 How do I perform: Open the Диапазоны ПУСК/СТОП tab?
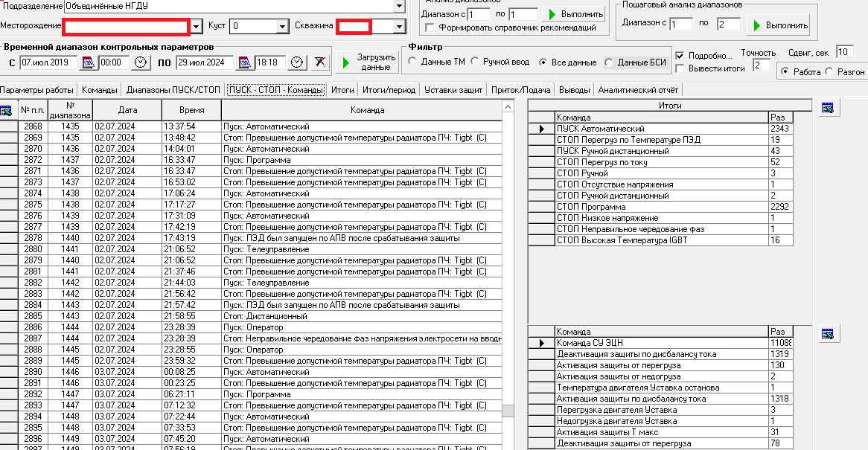pyautogui.click(x=173, y=89)
